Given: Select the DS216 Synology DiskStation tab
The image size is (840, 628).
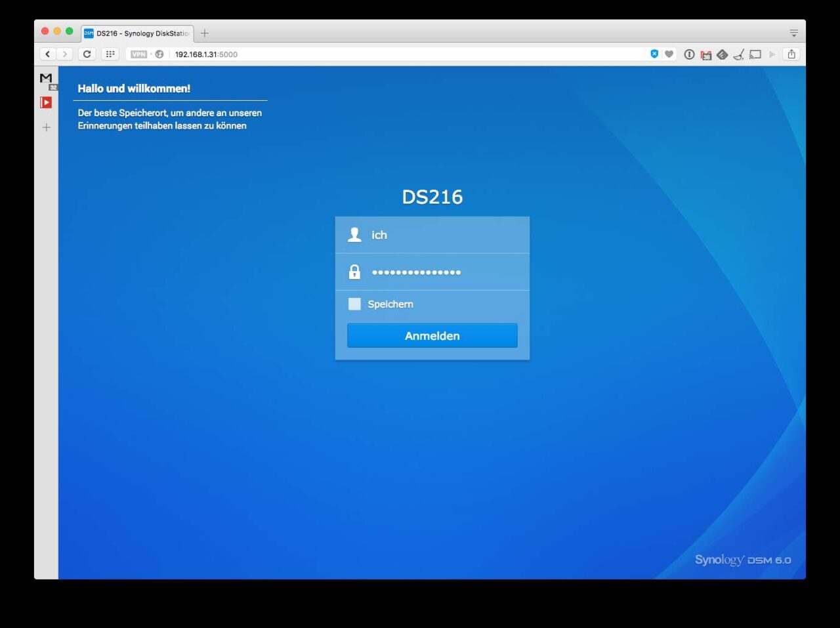Looking at the screenshot, I should coord(135,32).
